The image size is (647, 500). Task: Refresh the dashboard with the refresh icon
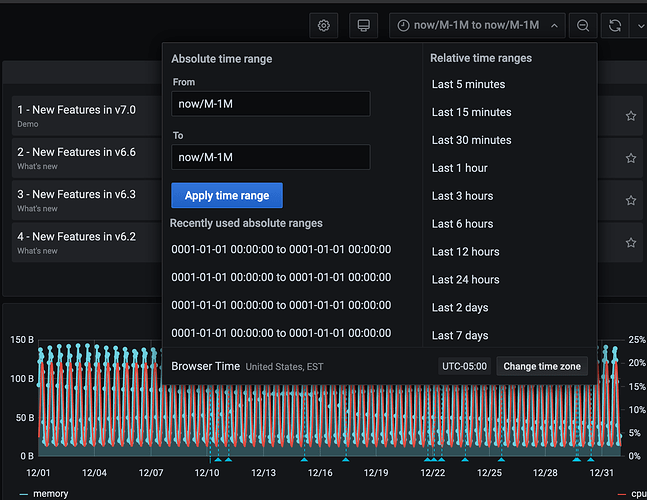tap(615, 26)
